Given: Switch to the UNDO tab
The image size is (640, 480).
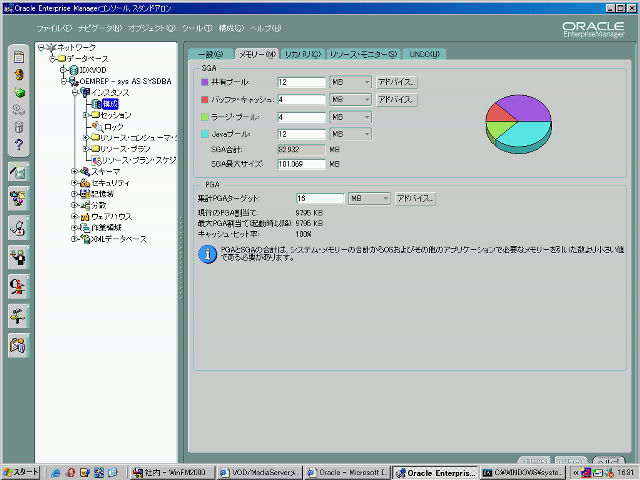Looking at the screenshot, I should 422,53.
